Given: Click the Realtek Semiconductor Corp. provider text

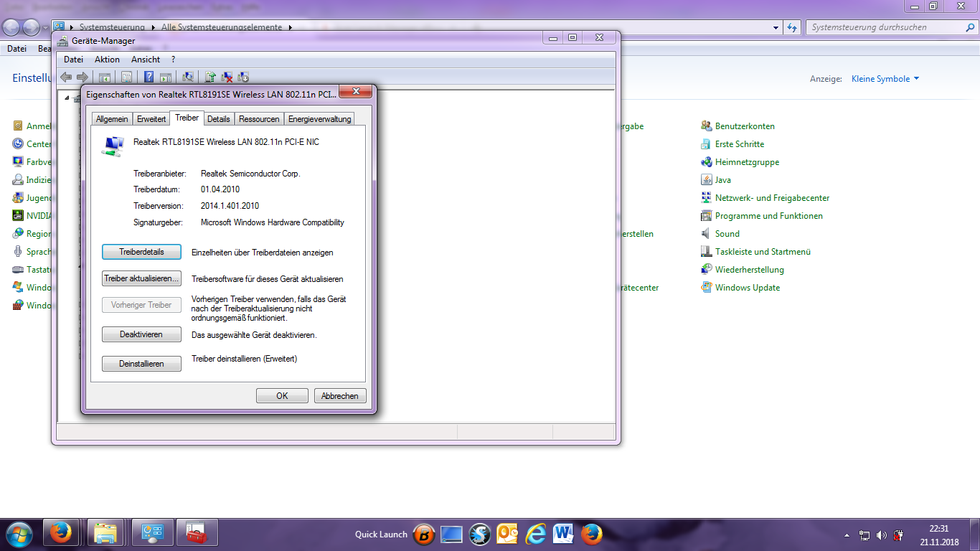Looking at the screenshot, I should 250,174.
